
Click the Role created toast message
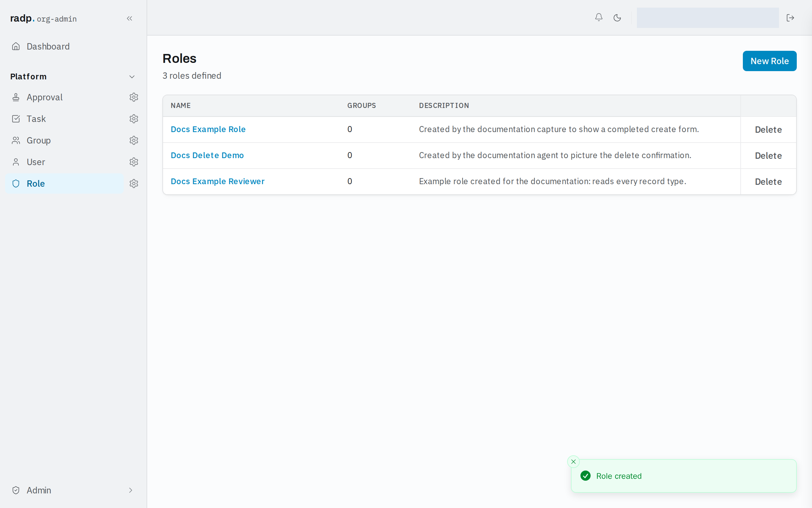(x=619, y=476)
